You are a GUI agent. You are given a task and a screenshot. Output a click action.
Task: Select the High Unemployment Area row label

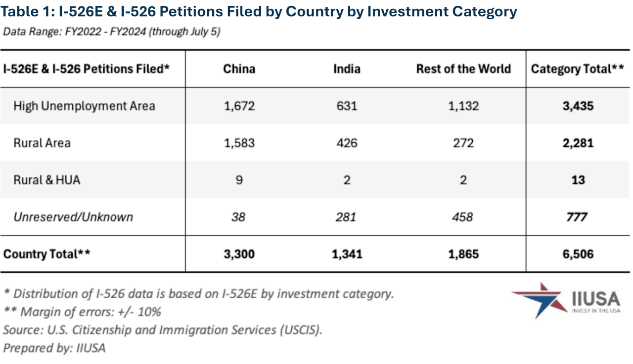84,106
